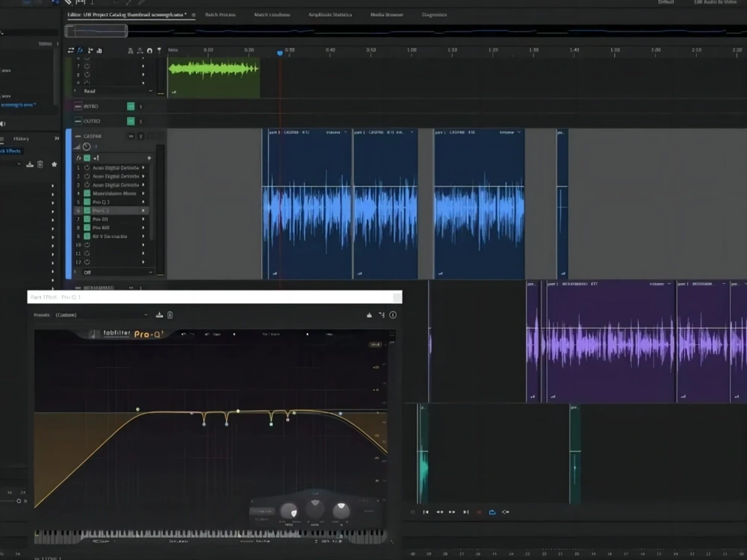Toggle loop playback in the transport bar

click(x=492, y=512)
